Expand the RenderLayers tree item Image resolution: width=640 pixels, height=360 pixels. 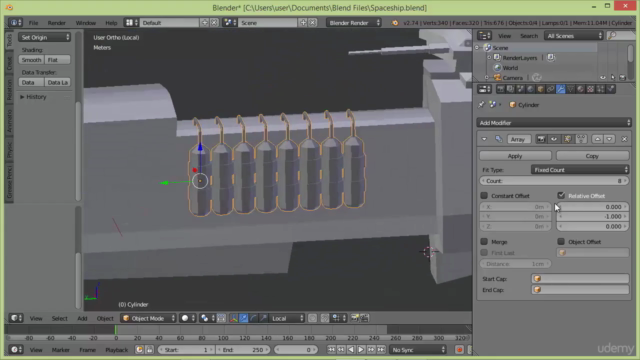pyautogui.click(x=489, y=58)
